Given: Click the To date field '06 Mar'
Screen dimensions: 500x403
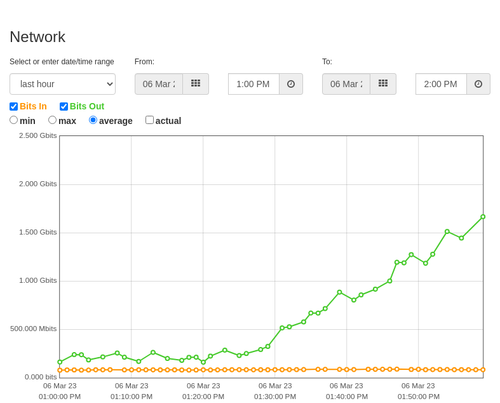Looking at the screenshot, I should click(346, 84).
